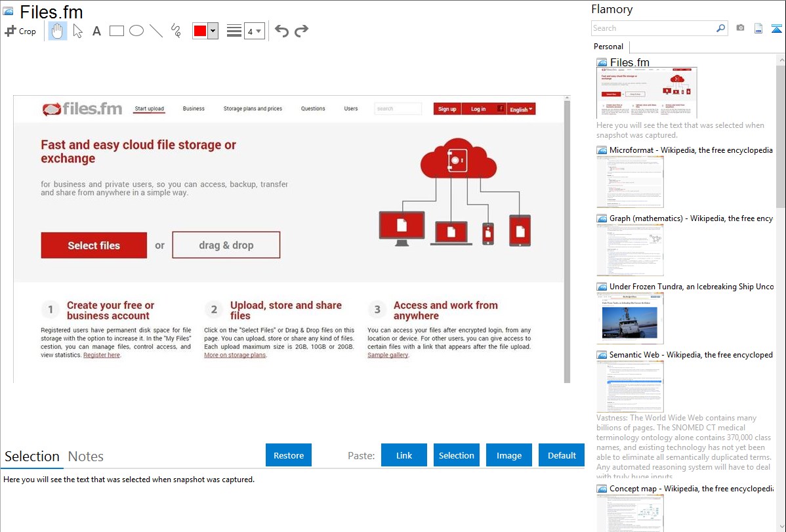Image resolution: width=786 pixels, height=532 pixels.
Task: Click the Select files button
Action: [94, 245]
